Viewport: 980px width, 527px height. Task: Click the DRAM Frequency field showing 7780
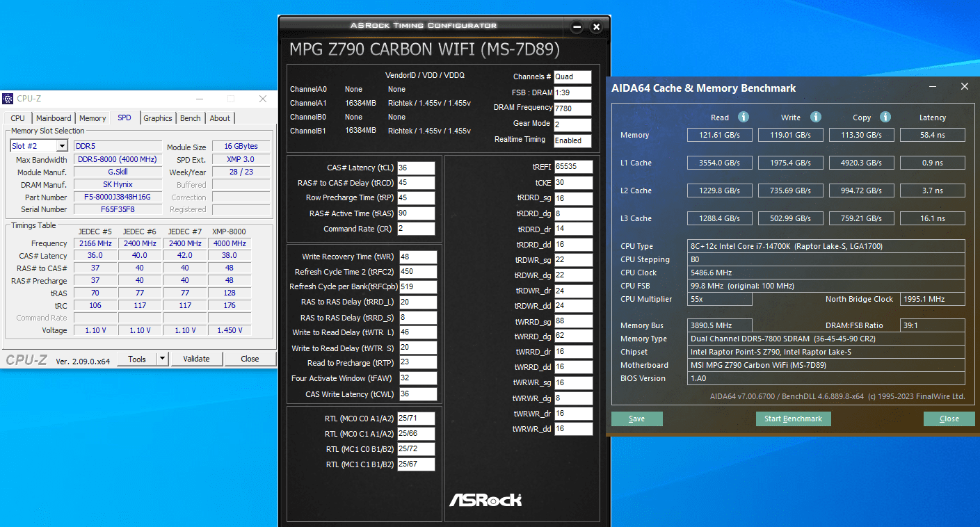click(x=572, y=108)
